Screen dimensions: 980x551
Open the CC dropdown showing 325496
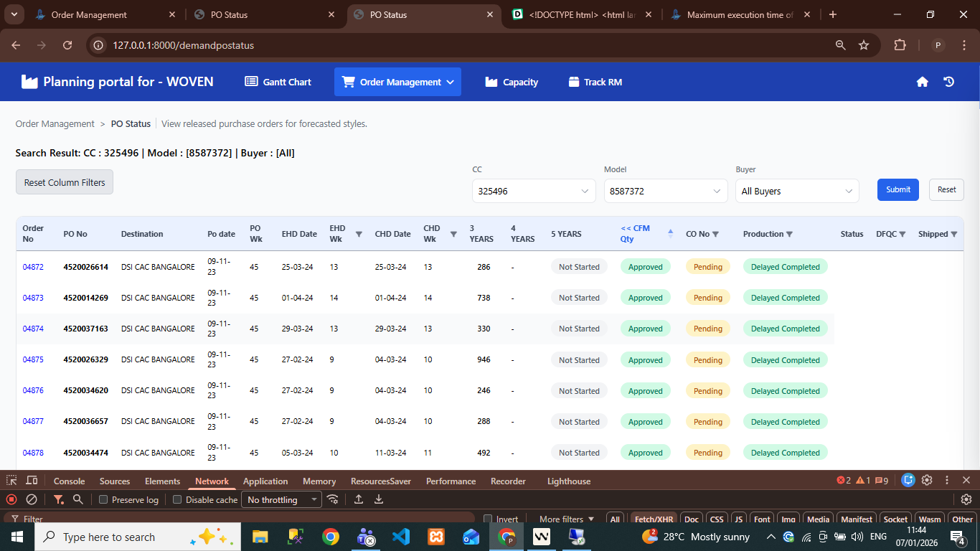(533, 192)
